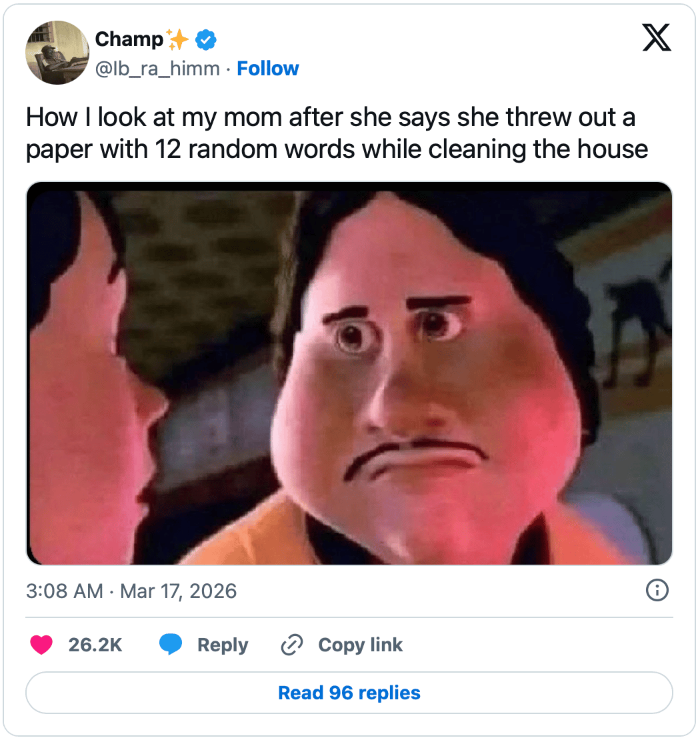Like the tweet with heart icon
The image size is (700, 740).
pos(41,645)
